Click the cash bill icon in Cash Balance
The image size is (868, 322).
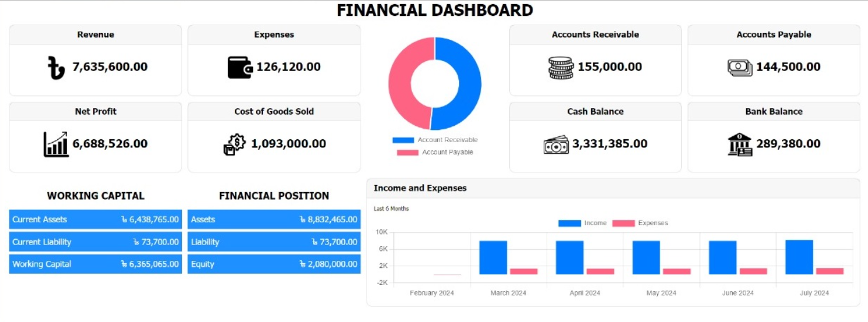coord(556,145)
